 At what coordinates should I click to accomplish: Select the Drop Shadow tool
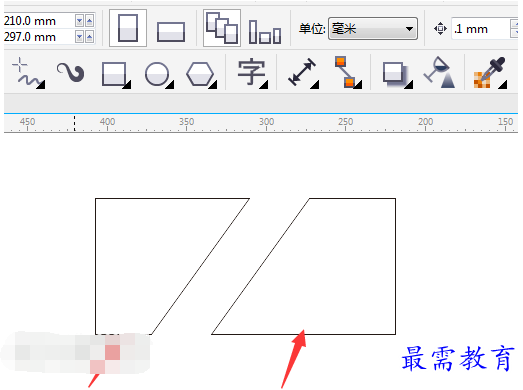pyautogui.click(x=397, y=74)
